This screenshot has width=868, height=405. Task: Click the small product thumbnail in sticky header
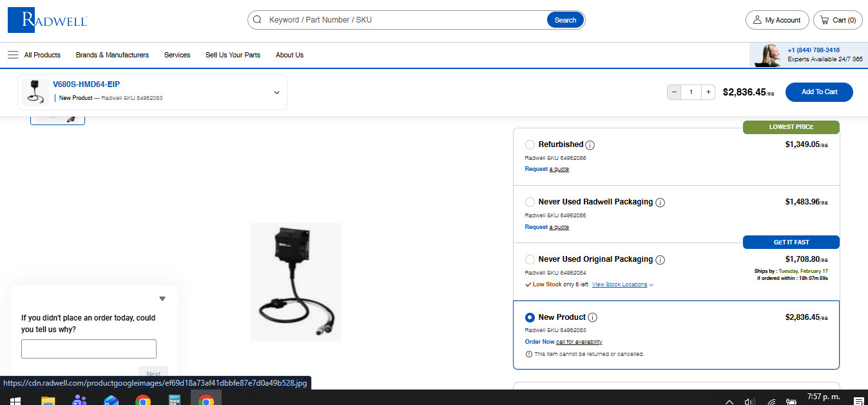point(35,92)
